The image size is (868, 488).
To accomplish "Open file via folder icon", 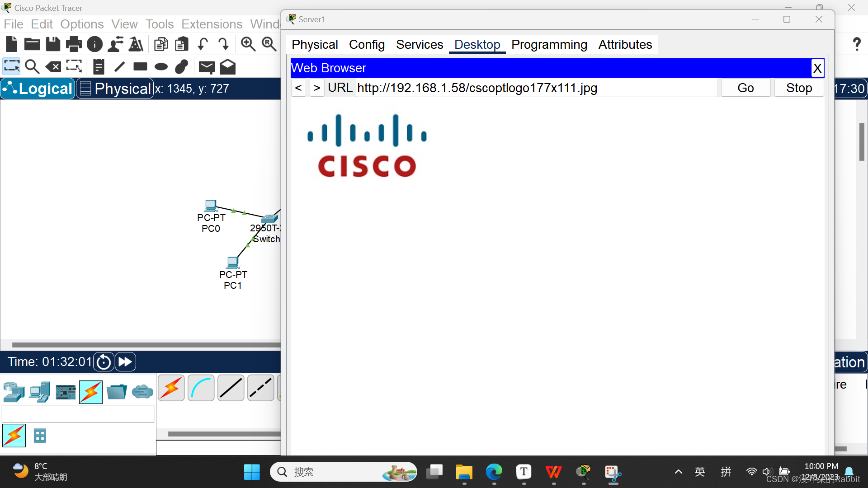I will click(32, 44).
